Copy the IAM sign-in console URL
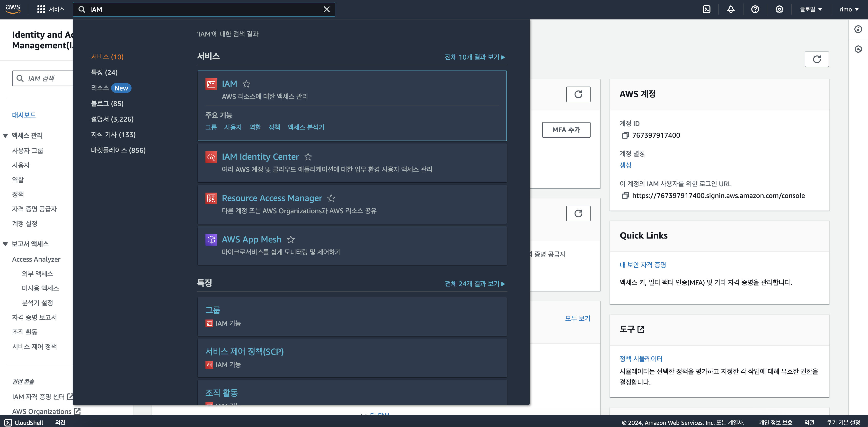Viewport: 868px width, 427px height. pyautogui.click(x=625, y=196)
